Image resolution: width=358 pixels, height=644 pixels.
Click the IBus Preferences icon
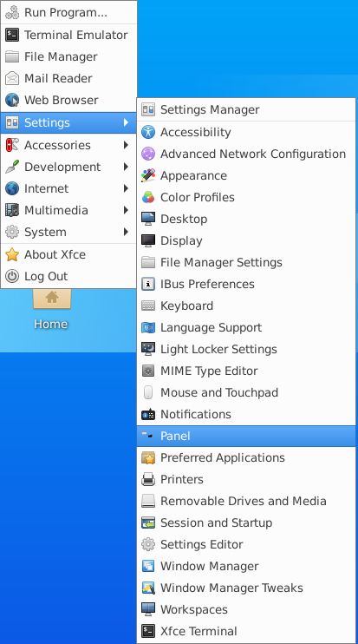(148, 284)
